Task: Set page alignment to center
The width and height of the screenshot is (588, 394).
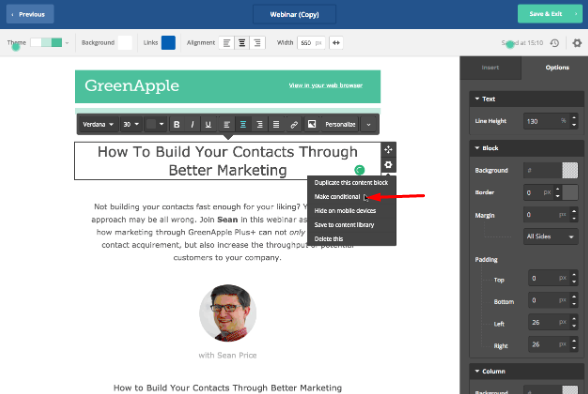Action: click(242, 43)
